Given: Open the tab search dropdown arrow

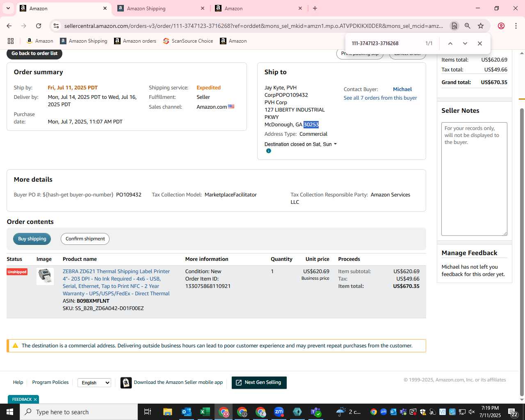Looking at the screenshot, I should [8, 8].
